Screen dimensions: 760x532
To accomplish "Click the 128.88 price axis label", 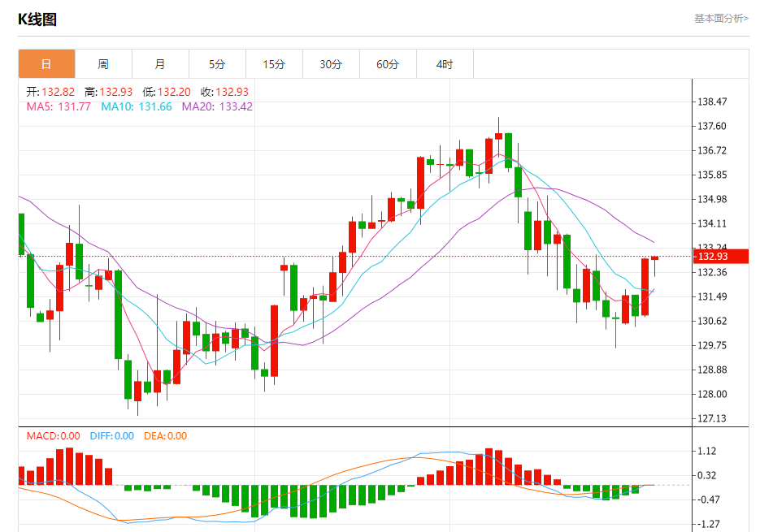I will click(x=712, y=370).
